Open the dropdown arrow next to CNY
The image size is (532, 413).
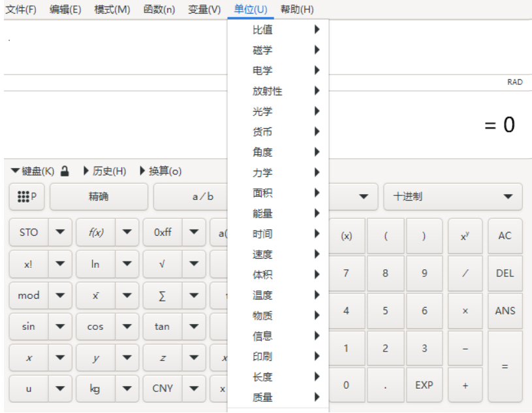194,389
